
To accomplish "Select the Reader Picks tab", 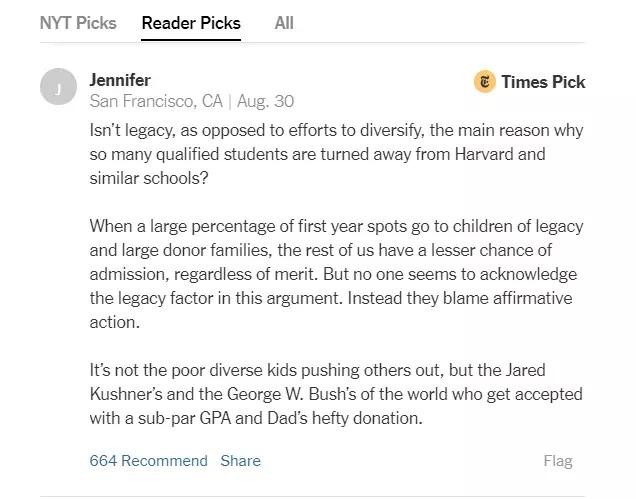I will coord(191,22).
